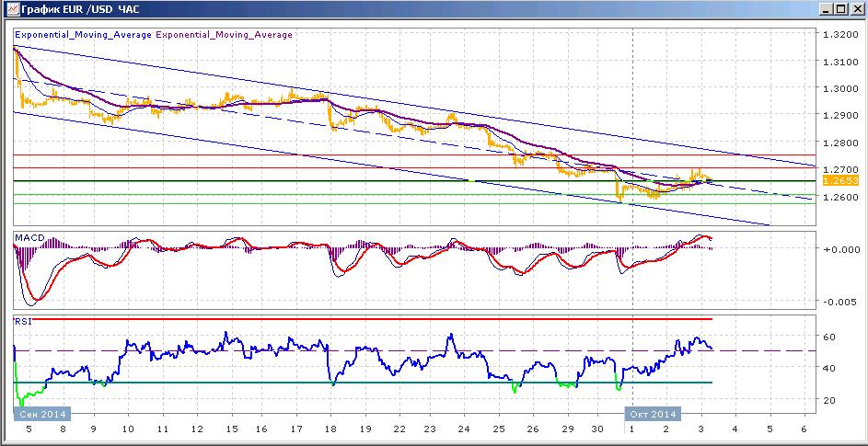The image size is (868, 446).
Task: Click the +0.000 MACD axis label
Action: pos(837,249)
